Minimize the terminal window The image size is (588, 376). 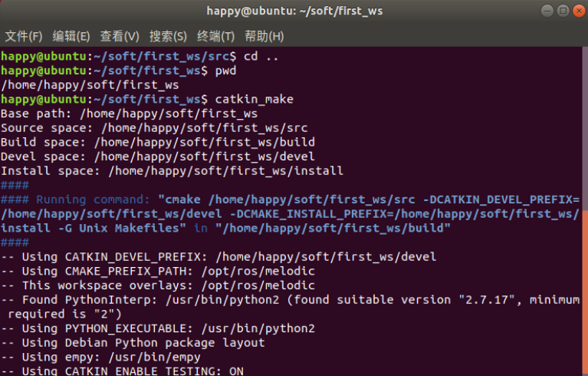point(547,11)
